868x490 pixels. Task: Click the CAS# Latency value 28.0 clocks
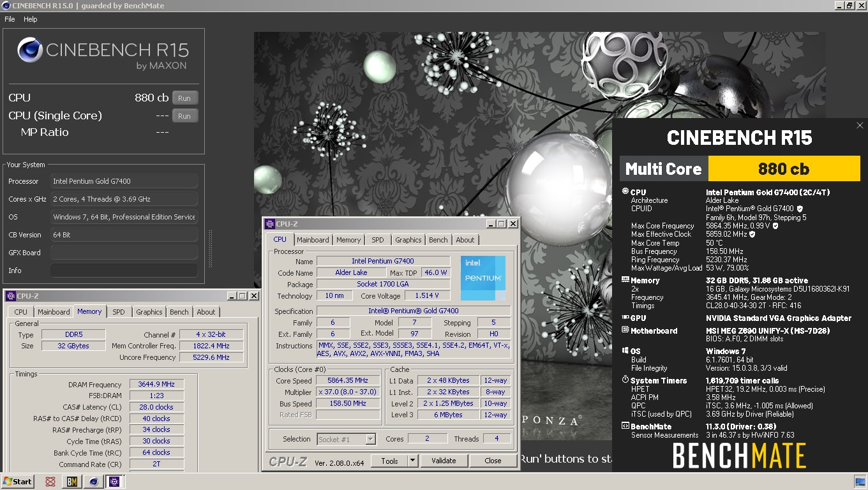[156, 407]
